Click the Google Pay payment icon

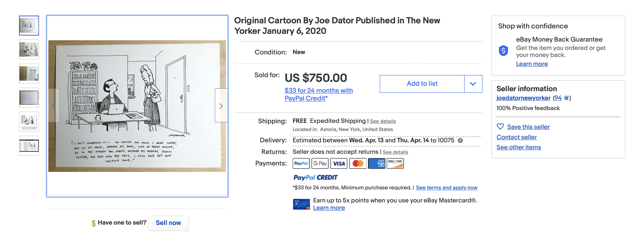pos(320,163)
